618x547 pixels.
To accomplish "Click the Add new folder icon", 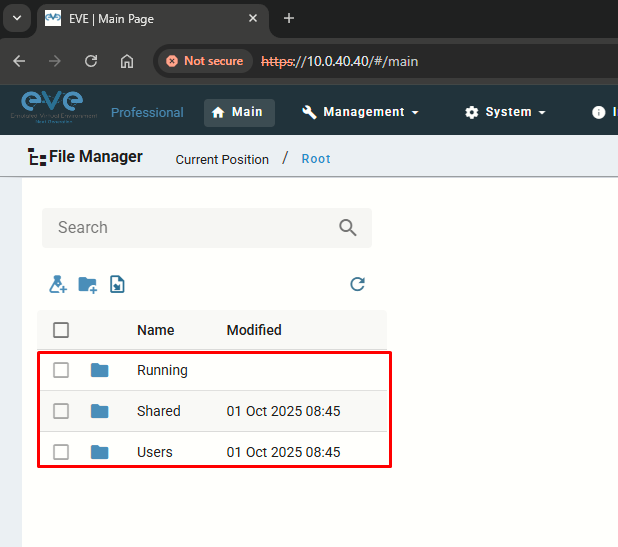I will (87, 285).
